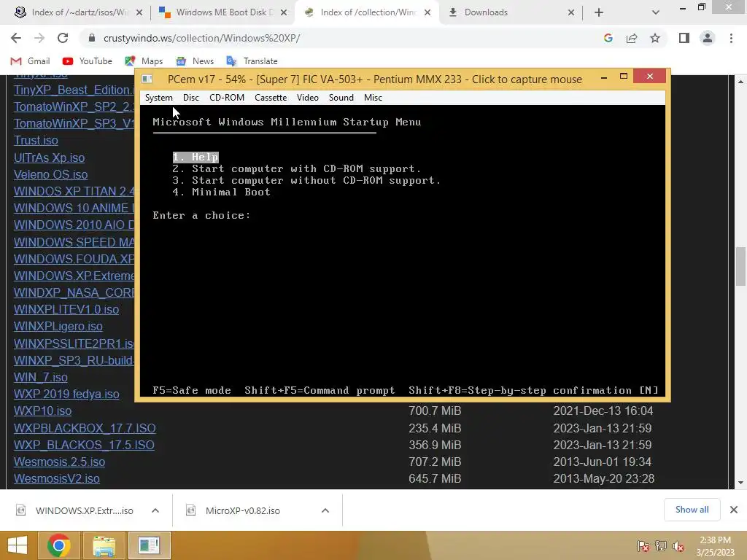747x560 pixels.
Task: Open the Sound menu in PCem
Action: tap(341, 98)
